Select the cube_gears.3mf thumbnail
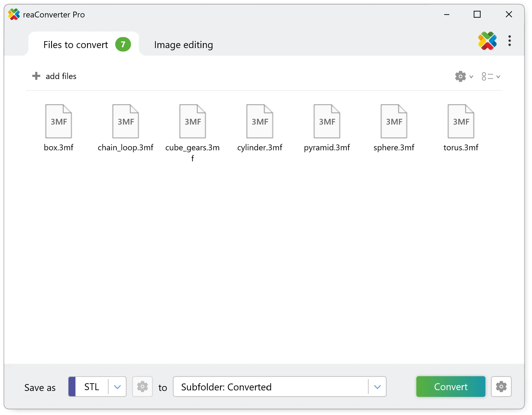 tap(192, 121)
